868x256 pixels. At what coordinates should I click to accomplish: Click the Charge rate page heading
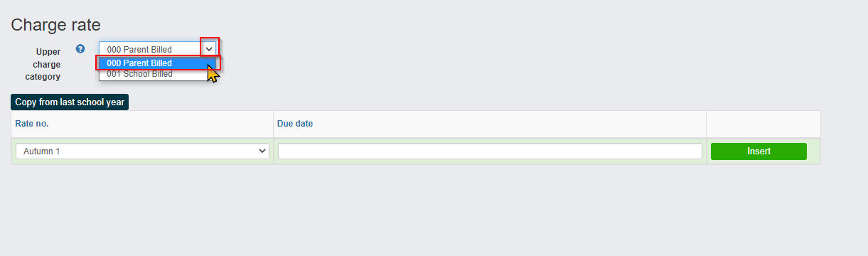55,25
